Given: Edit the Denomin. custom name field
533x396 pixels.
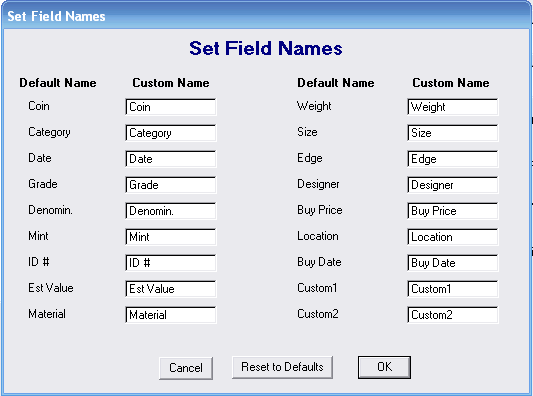Looking at the screenshot, I should (x=171, y=211).
